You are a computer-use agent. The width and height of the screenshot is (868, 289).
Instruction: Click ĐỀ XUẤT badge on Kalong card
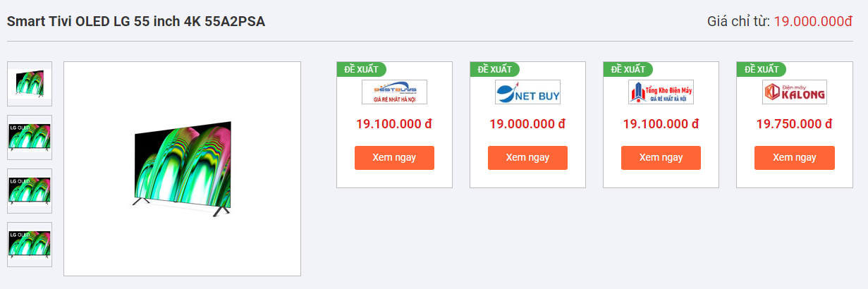coord(761,69)
